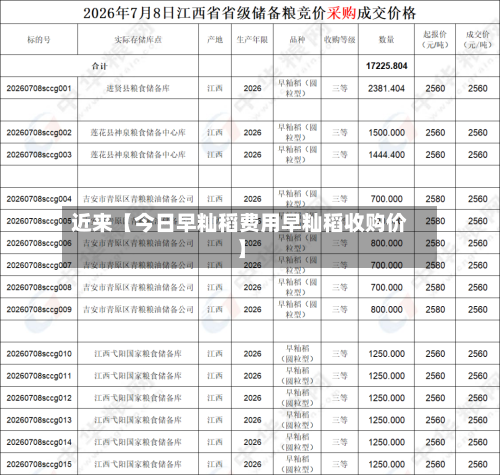Screen dimensions: 500x475
Task: Click final price 2560 in row sccg015
Action: pyautogui.click(x=478, y=464)
